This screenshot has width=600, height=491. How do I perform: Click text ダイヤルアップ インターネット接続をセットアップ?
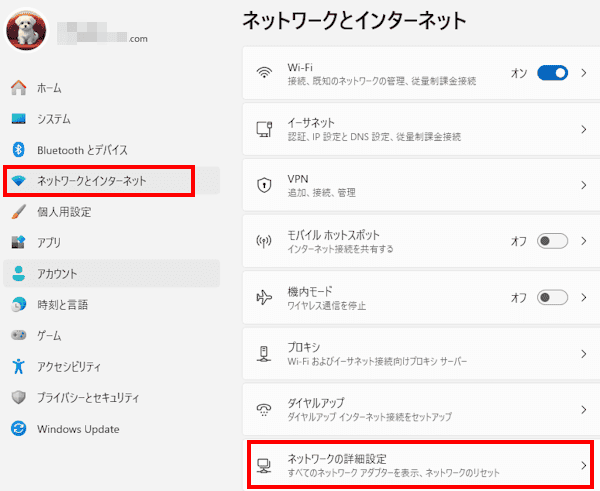point(370,417)
